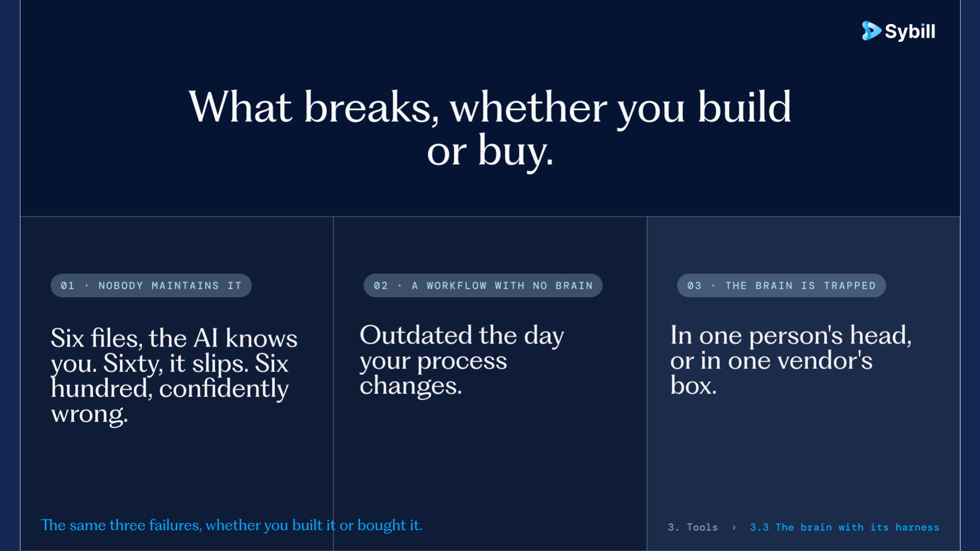Click the Sybill logo icon
Image resolution: width=980 pixels, height=551 pixels.
[871, 31]
